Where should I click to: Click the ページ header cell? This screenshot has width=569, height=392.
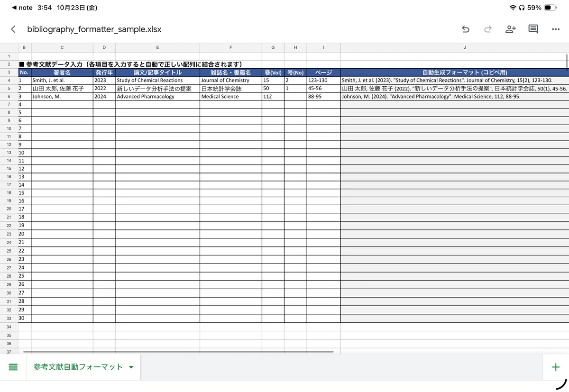click(323, 73)
